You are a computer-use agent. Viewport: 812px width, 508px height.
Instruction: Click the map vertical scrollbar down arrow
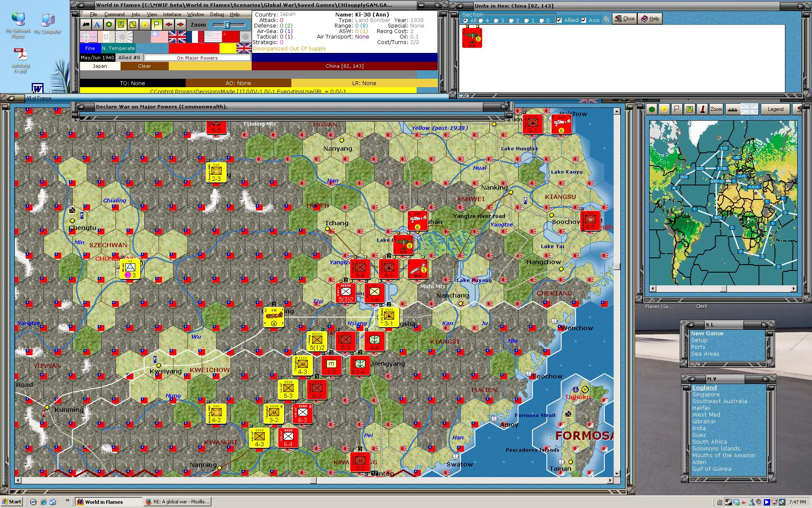coord(617,474)
